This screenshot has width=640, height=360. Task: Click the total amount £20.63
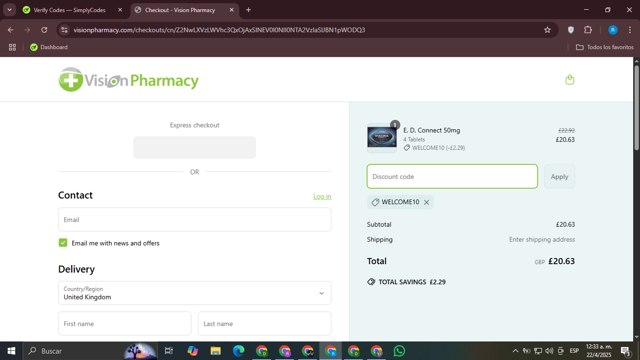pyautogui.click(x=561, y=261)
